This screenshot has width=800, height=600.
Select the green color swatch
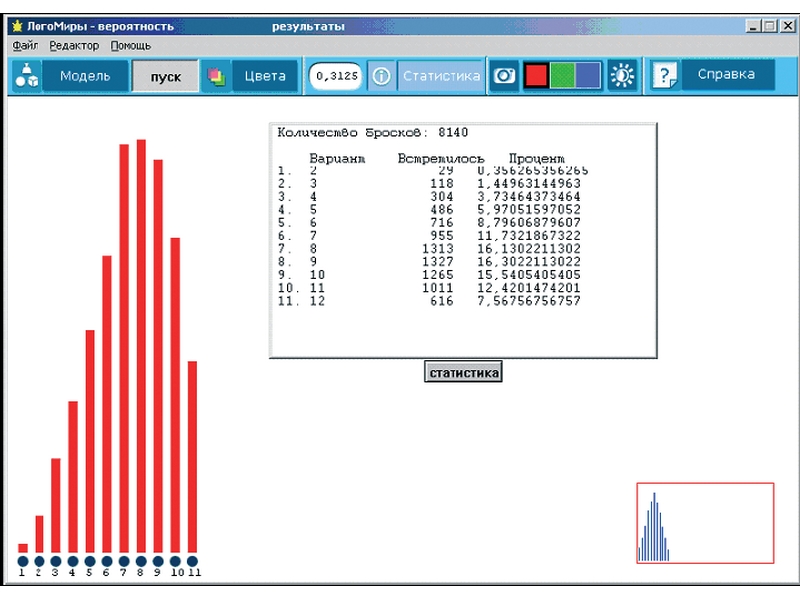pyautogui.click(x=563, y=76)
